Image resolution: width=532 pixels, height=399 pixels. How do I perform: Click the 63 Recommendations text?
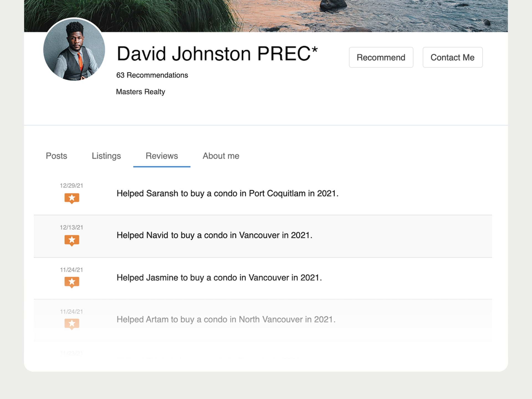(x=152, y=75)
